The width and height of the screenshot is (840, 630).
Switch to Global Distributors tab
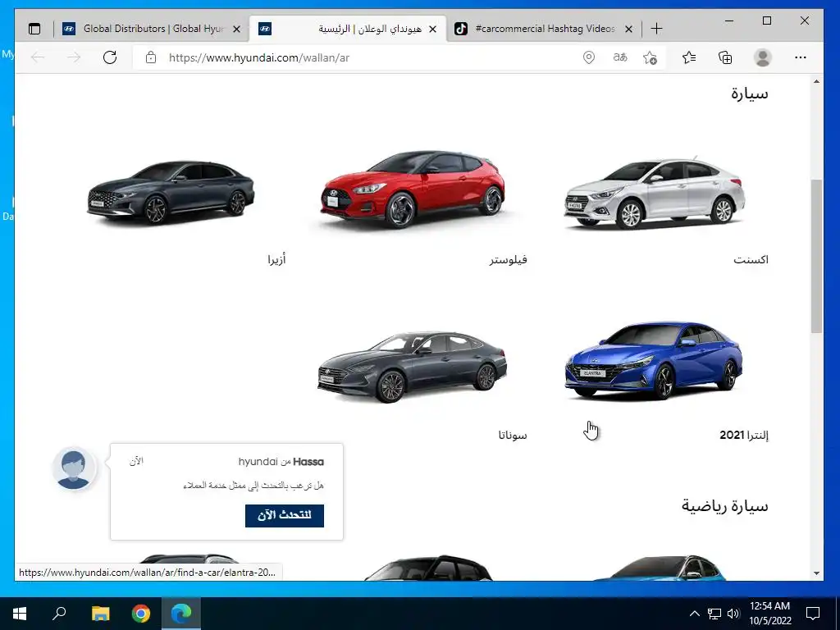pyautogui.click(x=151, y=29)
